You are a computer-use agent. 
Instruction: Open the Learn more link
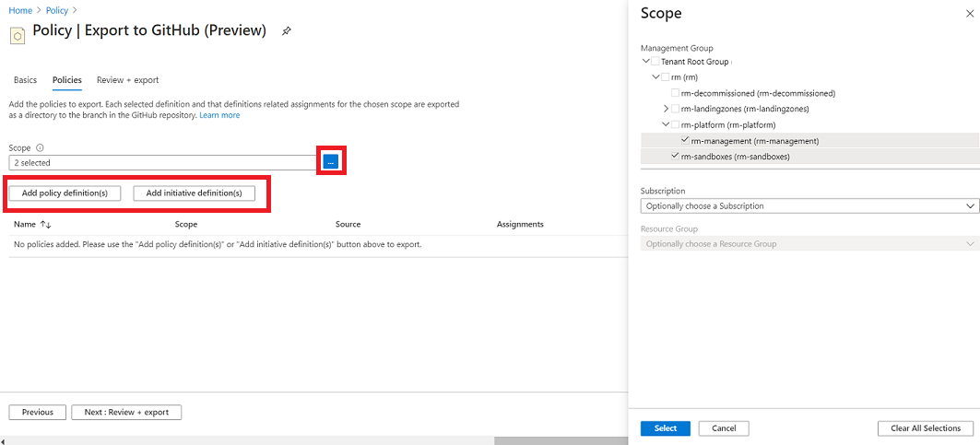point(219,115)
